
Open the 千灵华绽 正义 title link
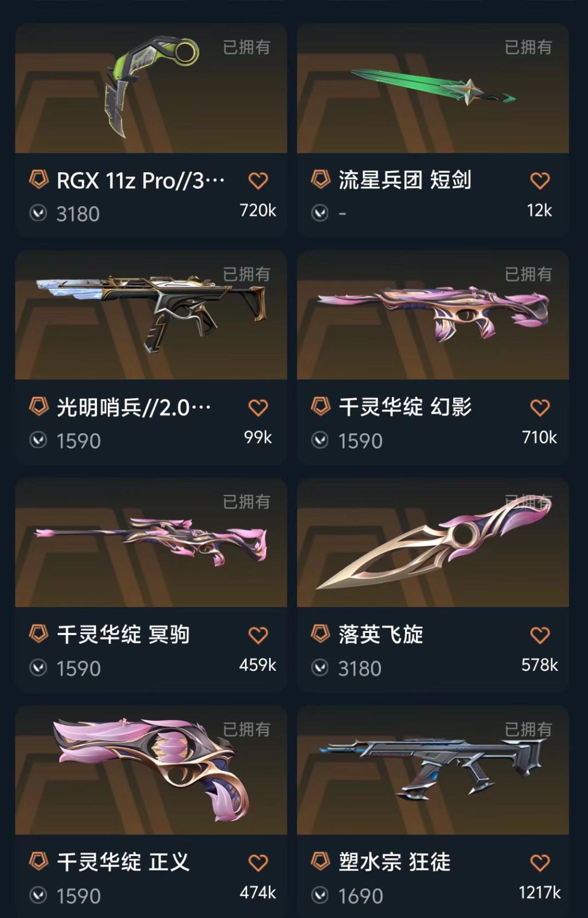point(123,862)
